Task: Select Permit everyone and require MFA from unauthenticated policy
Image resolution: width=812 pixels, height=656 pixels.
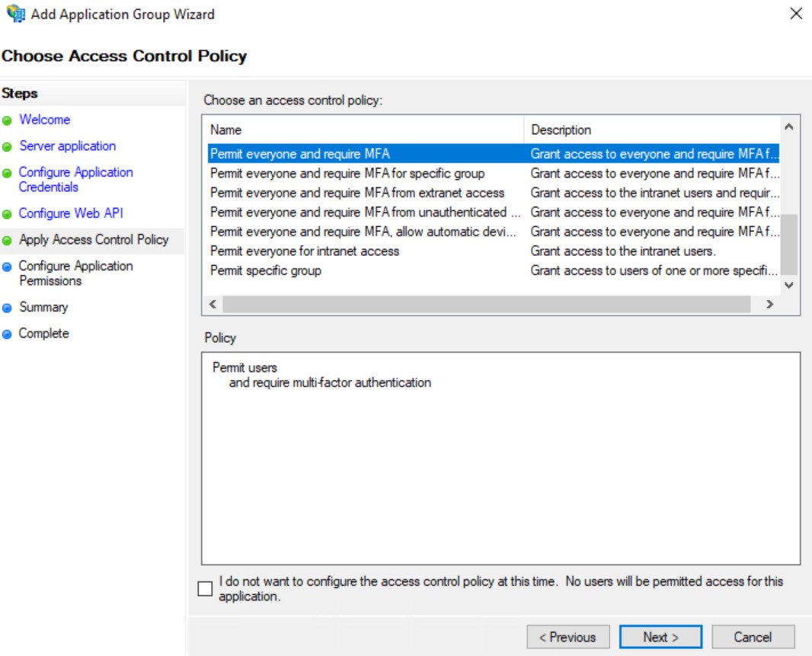Action: point(493,212)
